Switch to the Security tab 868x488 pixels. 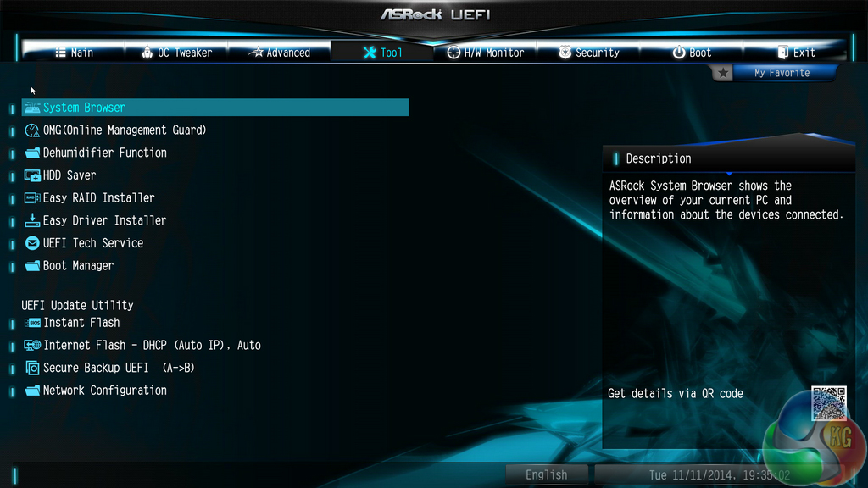(x=588, y=52)
